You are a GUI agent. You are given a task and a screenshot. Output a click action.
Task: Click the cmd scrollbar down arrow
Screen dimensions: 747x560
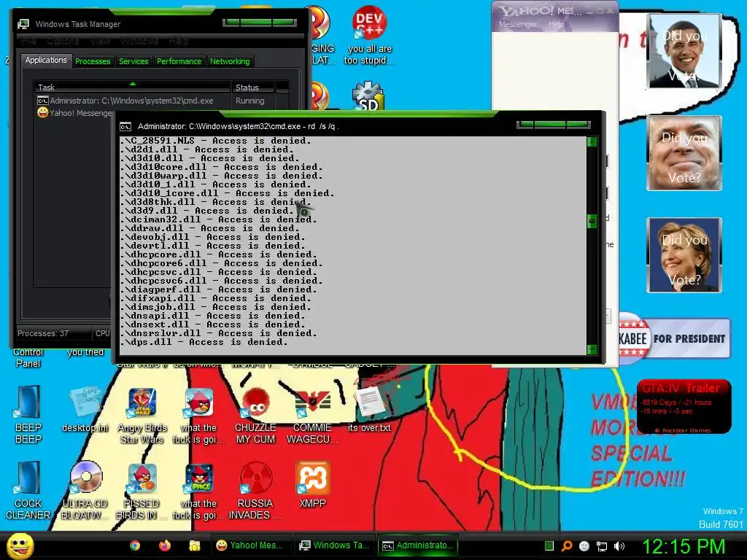pyautogui.click(x=592, y=349)
